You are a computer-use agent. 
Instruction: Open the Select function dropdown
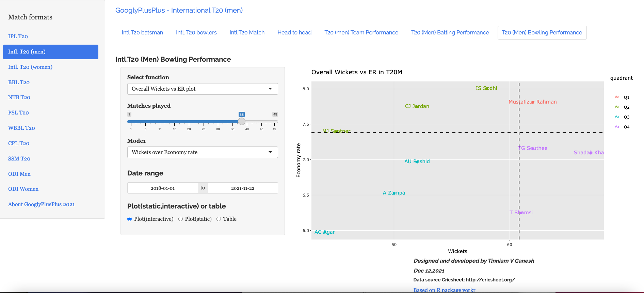pyautogui.click(x=202, y=89)
